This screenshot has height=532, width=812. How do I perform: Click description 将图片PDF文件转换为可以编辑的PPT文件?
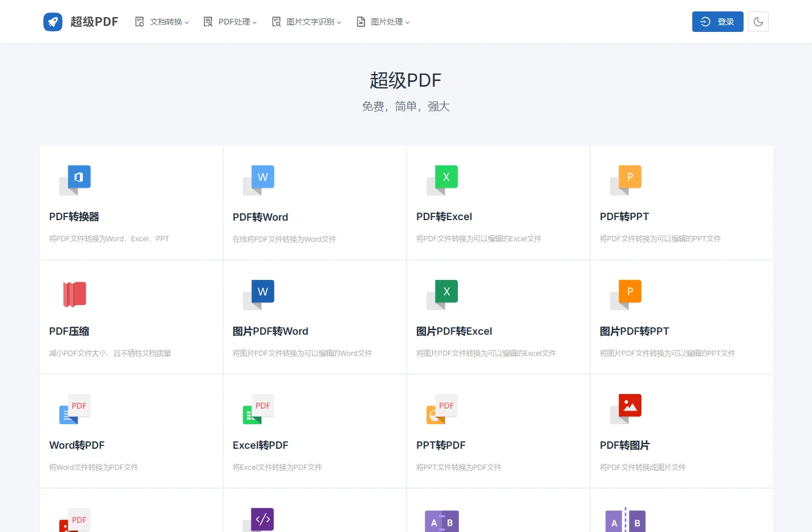point(668,354)
